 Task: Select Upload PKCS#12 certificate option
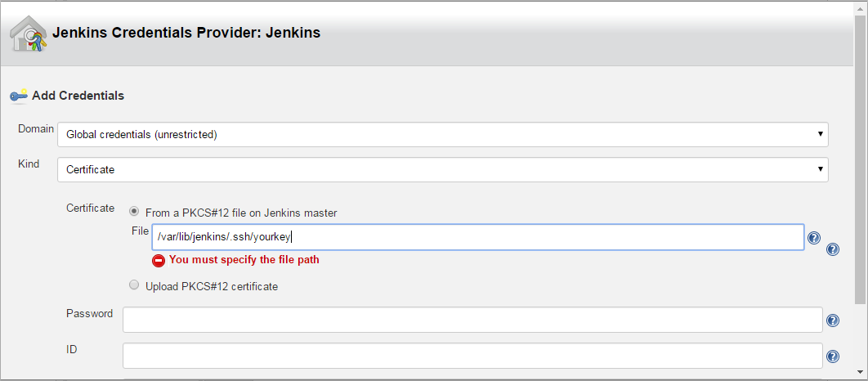[x=133, y=285]
